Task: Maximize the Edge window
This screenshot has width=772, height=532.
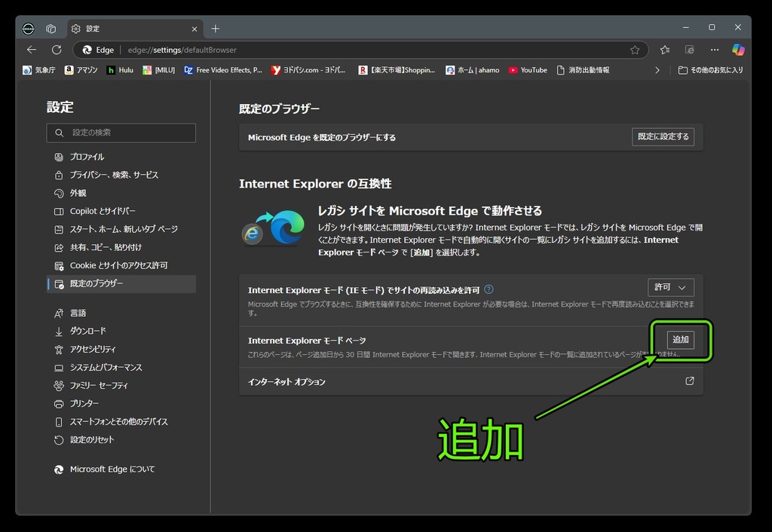Action: [x=712, y=28]
